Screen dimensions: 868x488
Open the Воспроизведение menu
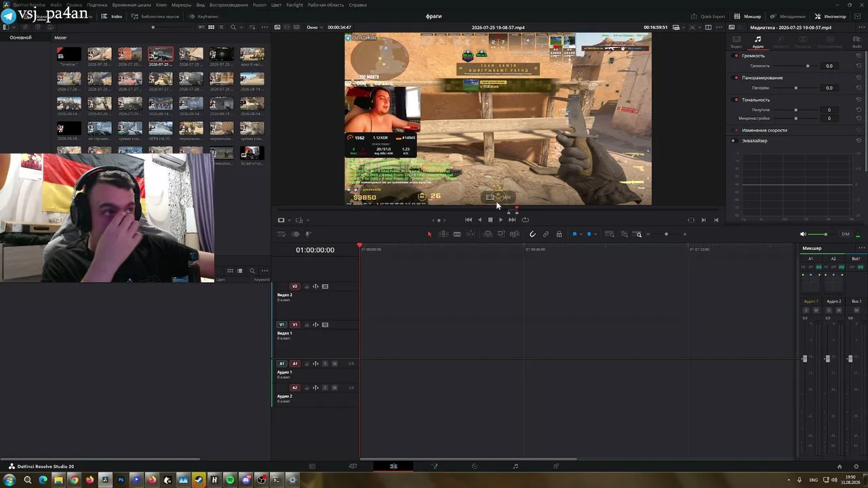[229, 5]
